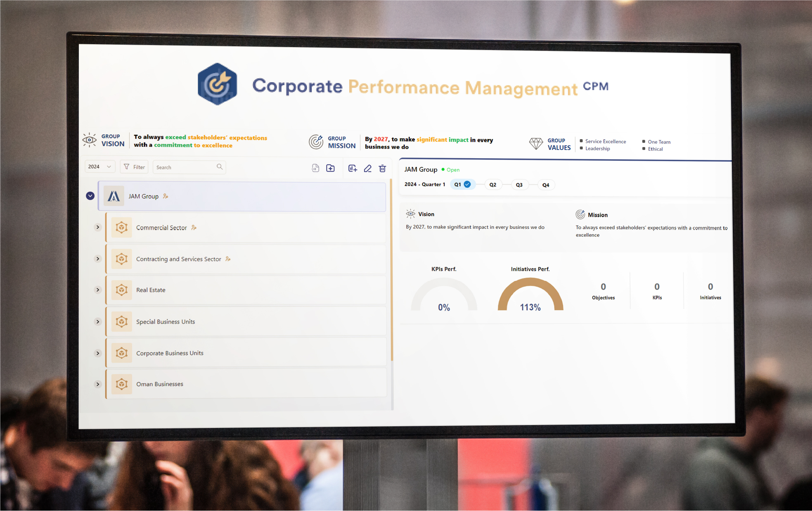Click the green Open status label

(453, 170)
